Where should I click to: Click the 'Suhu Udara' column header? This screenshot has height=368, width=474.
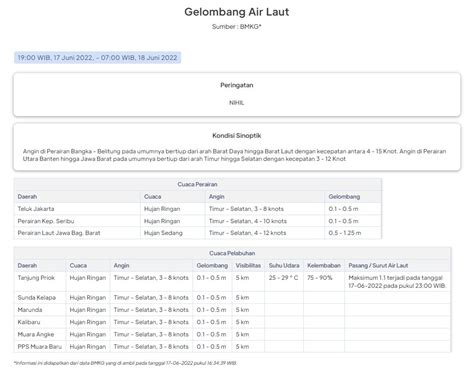point(284,266)
